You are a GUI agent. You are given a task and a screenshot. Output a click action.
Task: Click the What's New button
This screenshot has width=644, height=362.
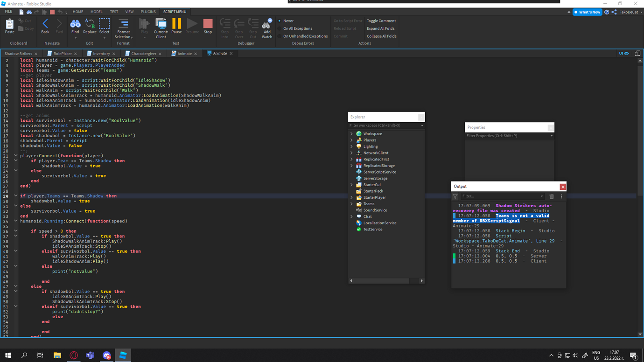587,12
